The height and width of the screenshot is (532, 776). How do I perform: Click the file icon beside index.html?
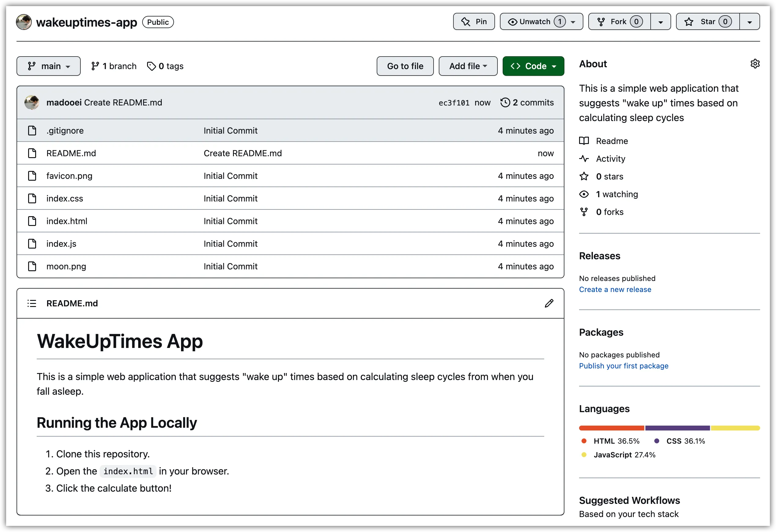tap(32, 221)
